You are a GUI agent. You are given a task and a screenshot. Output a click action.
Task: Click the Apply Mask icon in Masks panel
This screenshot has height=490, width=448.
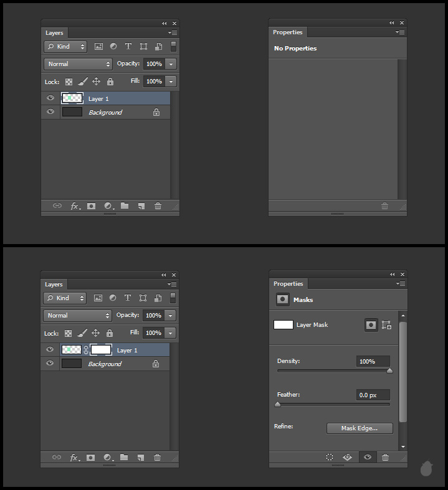pyautogui.click(x=348, y=457)
